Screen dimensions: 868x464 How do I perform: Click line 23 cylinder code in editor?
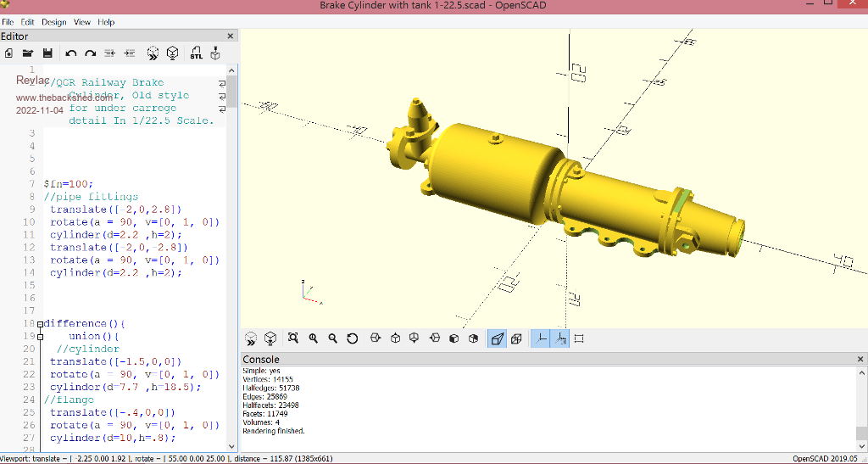click(125, 387)
